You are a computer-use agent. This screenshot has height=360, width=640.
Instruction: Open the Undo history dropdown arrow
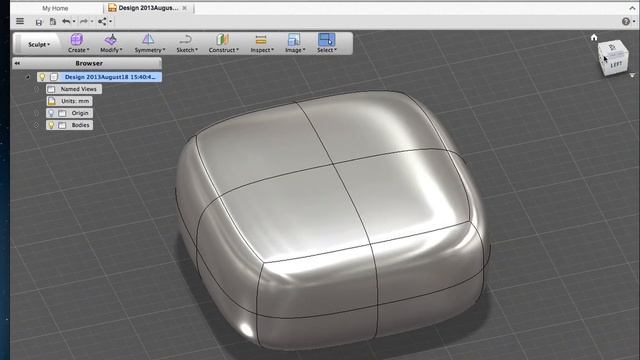(74, 22)
